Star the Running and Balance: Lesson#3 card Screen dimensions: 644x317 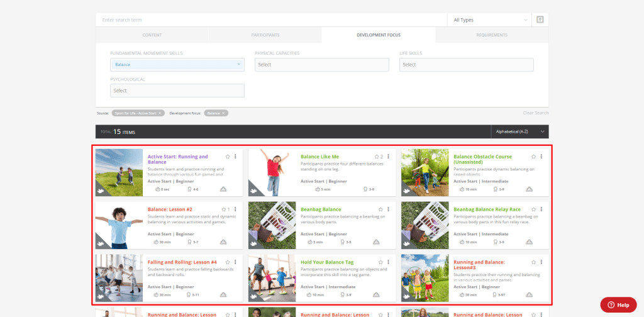(533, 262)
